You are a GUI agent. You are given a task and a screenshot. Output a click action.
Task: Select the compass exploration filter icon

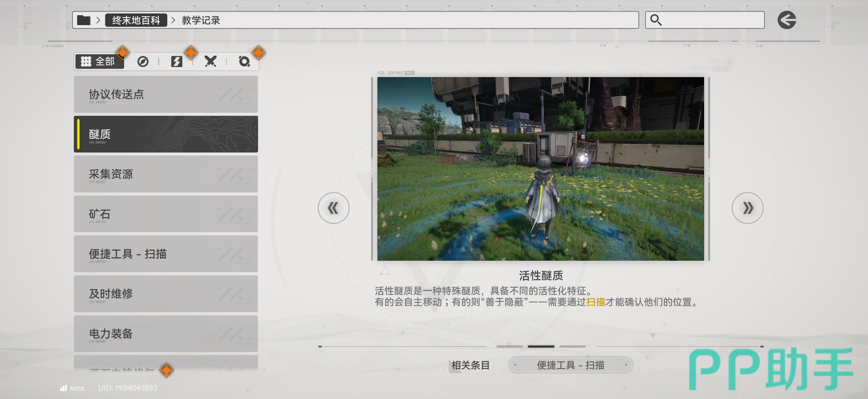(x=143, y=62)
